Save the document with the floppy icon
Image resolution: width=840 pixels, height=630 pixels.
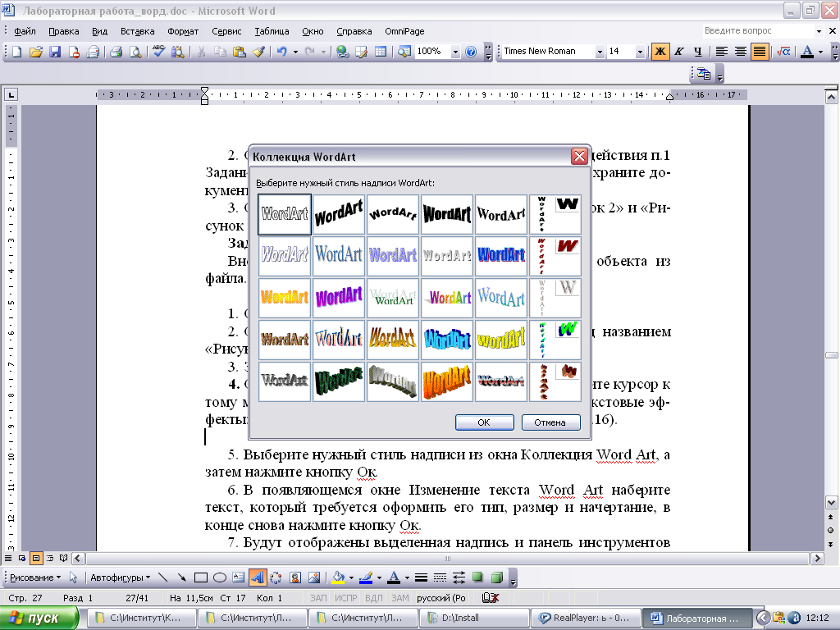55,52
